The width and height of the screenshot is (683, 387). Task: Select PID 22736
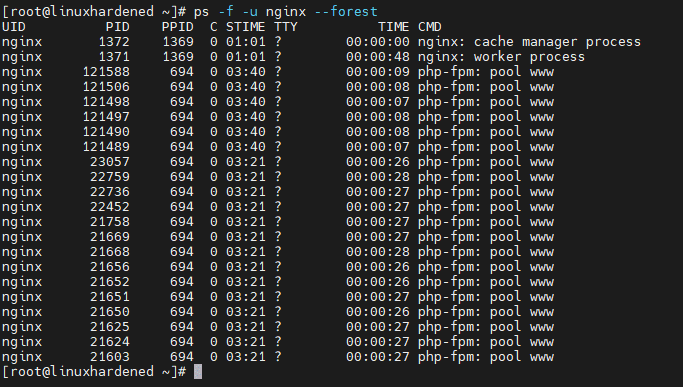pos(110,192)
